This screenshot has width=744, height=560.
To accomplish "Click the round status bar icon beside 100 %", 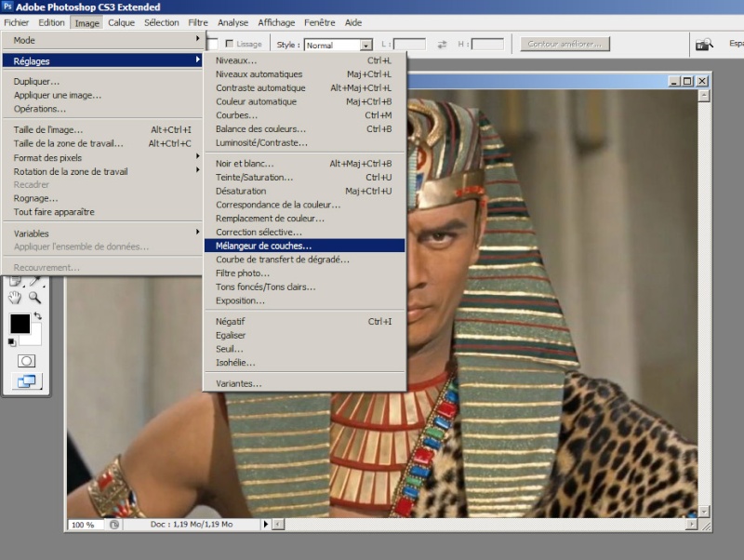I will tap(113, 525).
